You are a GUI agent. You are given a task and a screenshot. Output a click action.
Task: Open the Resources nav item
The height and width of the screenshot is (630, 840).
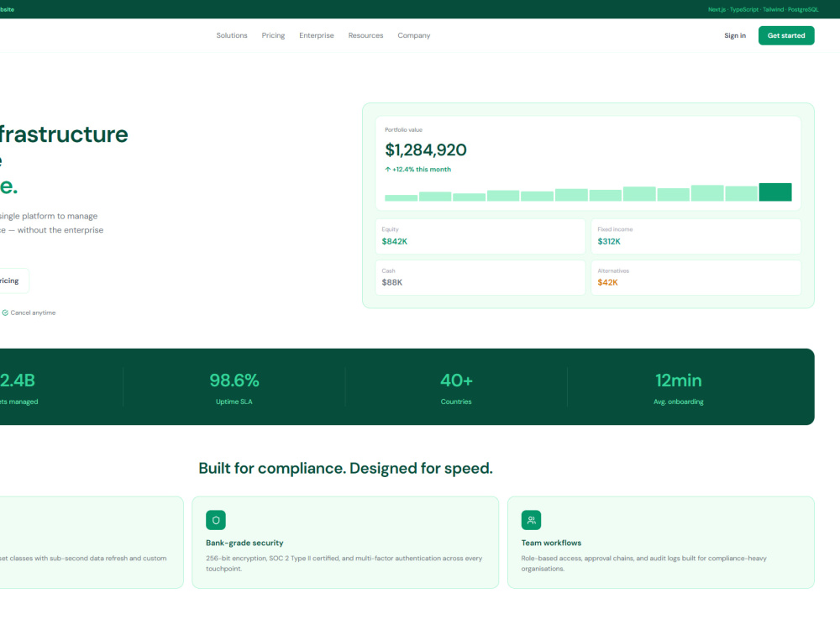point(365,35)
